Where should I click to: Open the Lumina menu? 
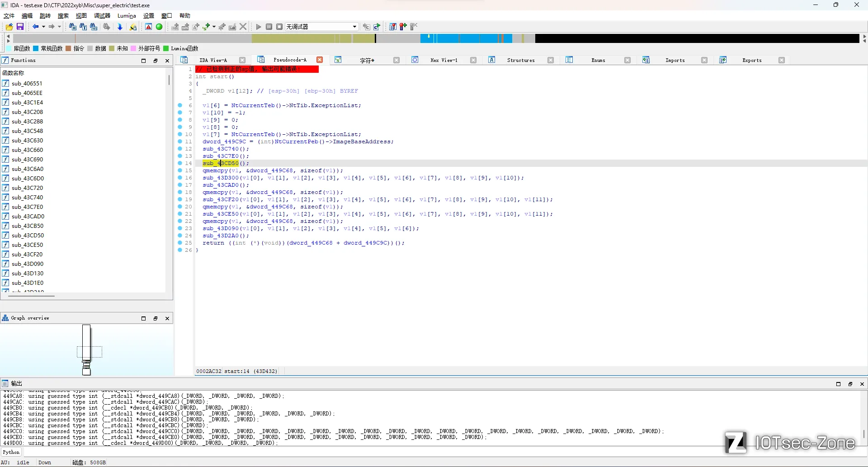[x=127, y=16]
